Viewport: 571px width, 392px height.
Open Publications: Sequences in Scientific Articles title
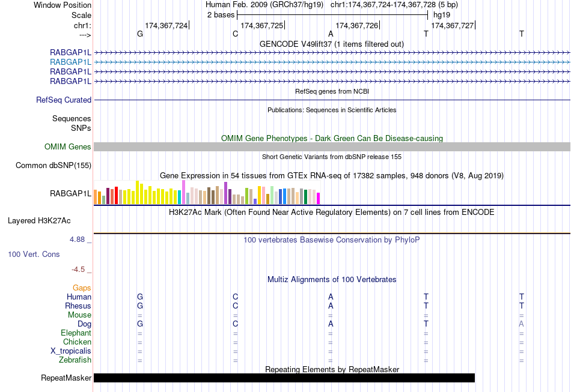(332, 110)
